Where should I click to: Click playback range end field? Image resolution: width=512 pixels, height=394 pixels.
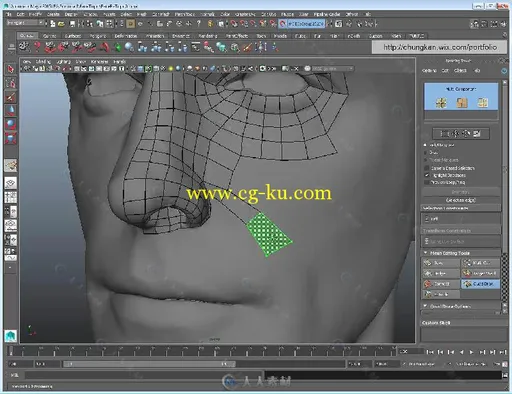coord(359,364)
